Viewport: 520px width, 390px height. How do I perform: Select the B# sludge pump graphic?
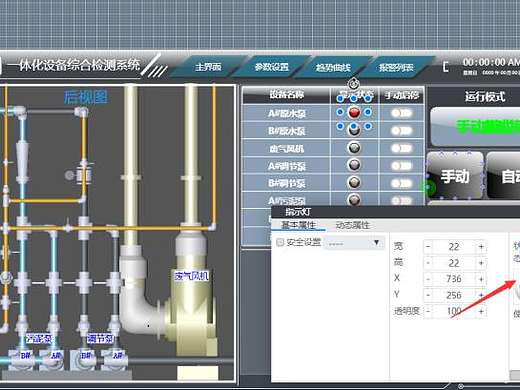click(22, 360)
